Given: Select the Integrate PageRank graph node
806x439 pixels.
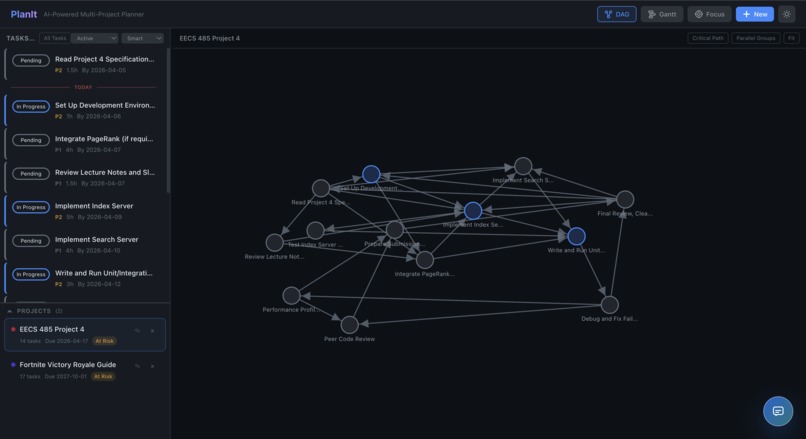Looking at the screenshot, I should point(425,260).
